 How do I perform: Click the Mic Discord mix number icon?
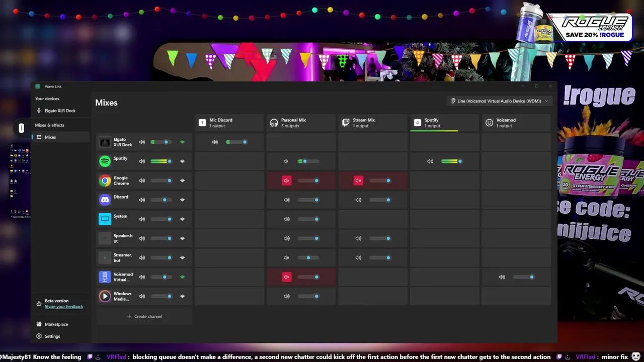202,123
